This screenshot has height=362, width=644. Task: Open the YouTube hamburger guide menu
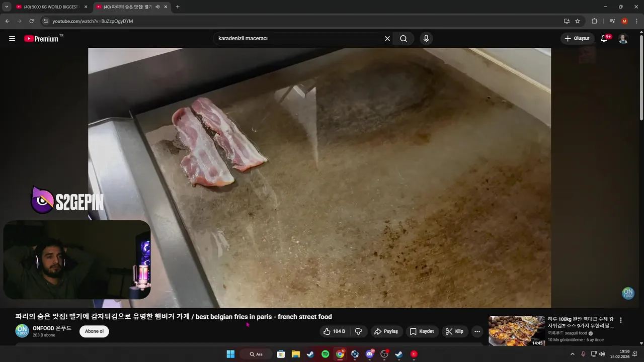coord(12,39)
